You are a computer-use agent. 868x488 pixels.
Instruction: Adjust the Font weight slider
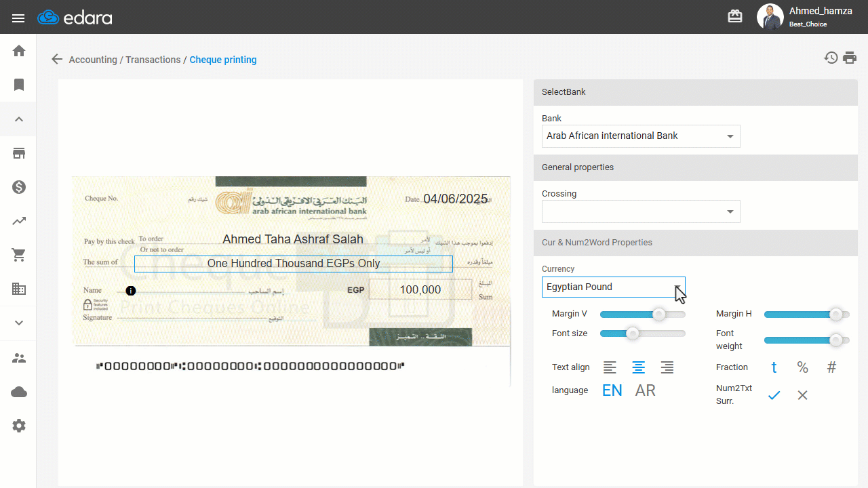[807, 340]
